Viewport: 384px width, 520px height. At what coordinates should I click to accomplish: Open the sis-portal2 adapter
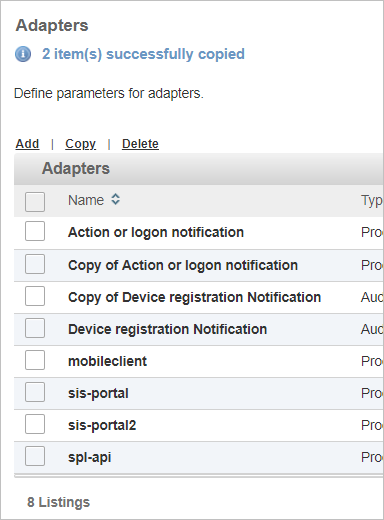102,425
